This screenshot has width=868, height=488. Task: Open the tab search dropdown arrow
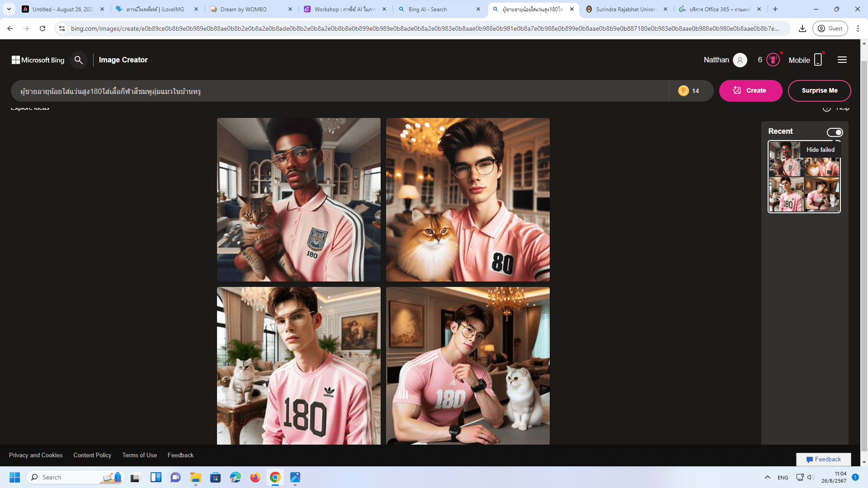pyautogui.click(x=9, y=9)
